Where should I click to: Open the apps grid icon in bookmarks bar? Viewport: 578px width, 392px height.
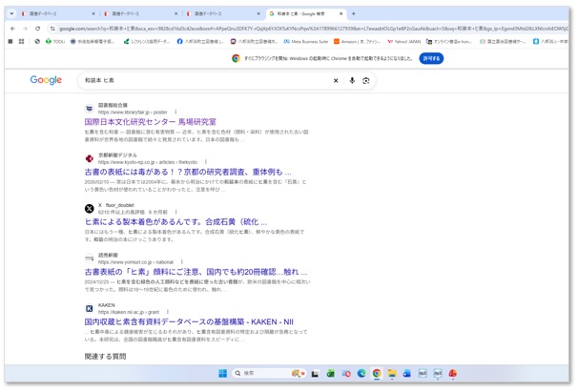(21, 42)
